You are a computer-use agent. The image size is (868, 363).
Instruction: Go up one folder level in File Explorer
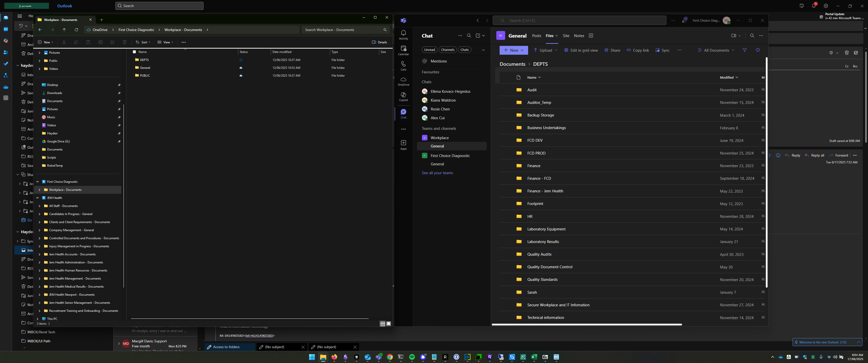pos(64,30)
